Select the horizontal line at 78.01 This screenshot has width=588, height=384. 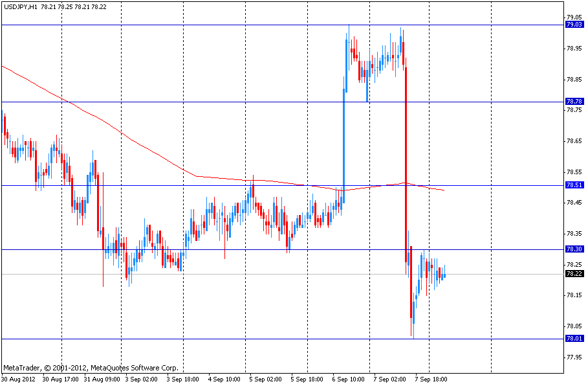281,339
